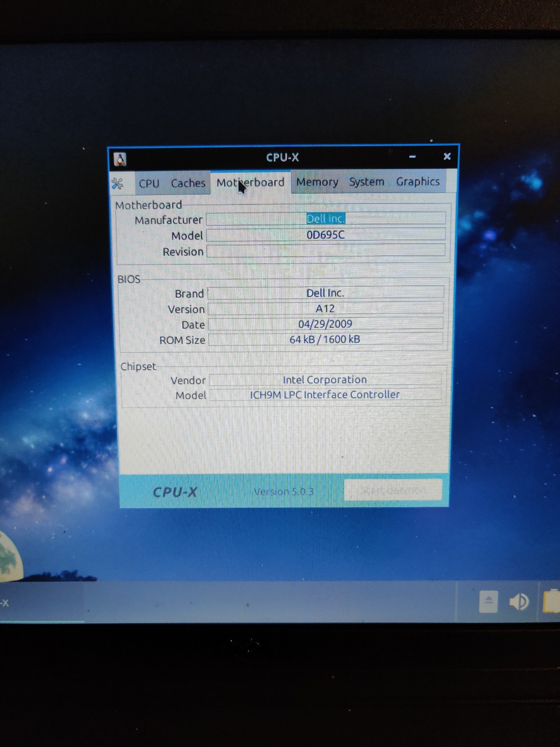The height and width of the screenshot is (747, 560).
Task: Close the CPU-X window
Action: pos(447,156)
